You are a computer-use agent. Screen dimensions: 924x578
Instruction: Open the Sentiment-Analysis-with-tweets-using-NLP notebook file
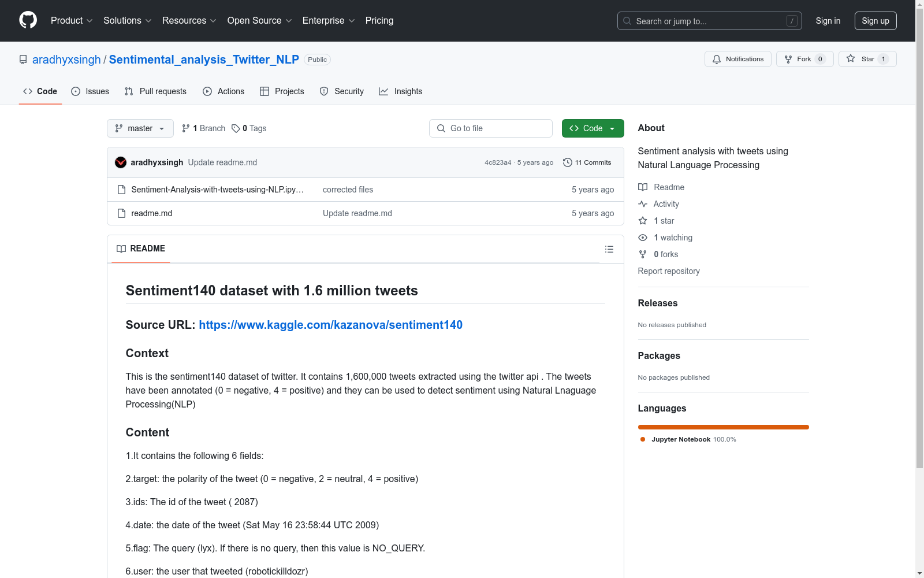coord(218,190)
